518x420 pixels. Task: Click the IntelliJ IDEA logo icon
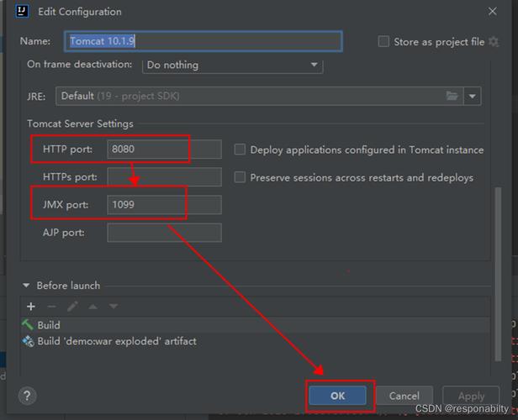22,11
